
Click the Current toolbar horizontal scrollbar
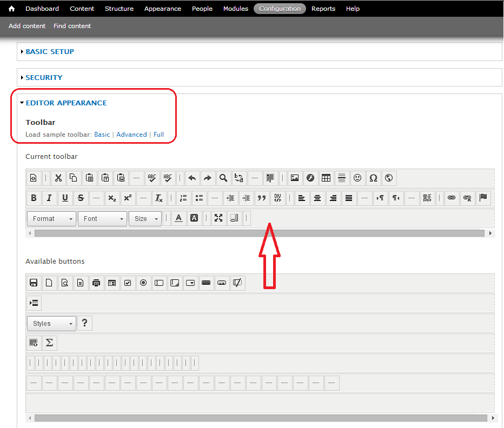[x=259, y=233]
